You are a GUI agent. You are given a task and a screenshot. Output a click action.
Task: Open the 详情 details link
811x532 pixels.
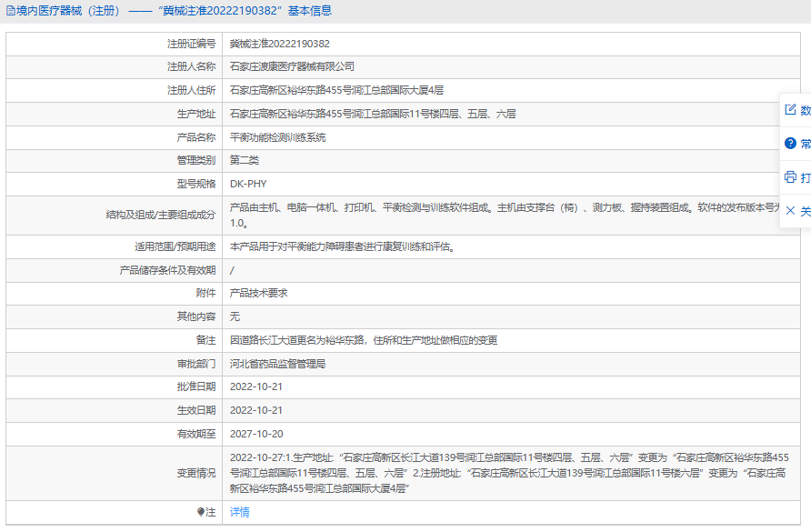pyautogui.click(x=239, y=512)
